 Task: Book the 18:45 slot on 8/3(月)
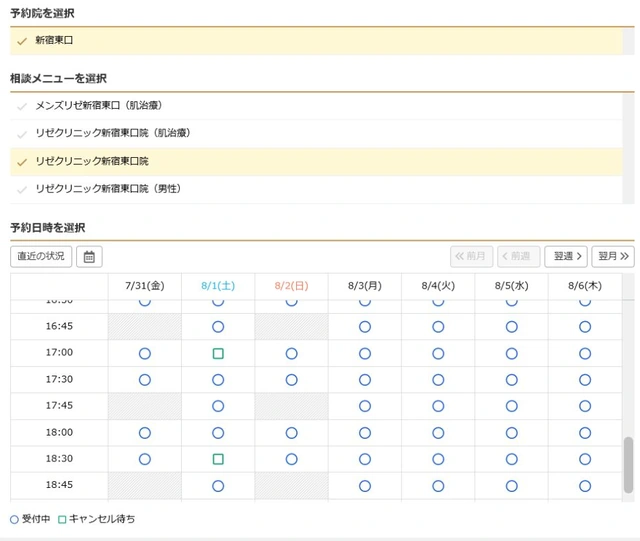click(365, 486)
